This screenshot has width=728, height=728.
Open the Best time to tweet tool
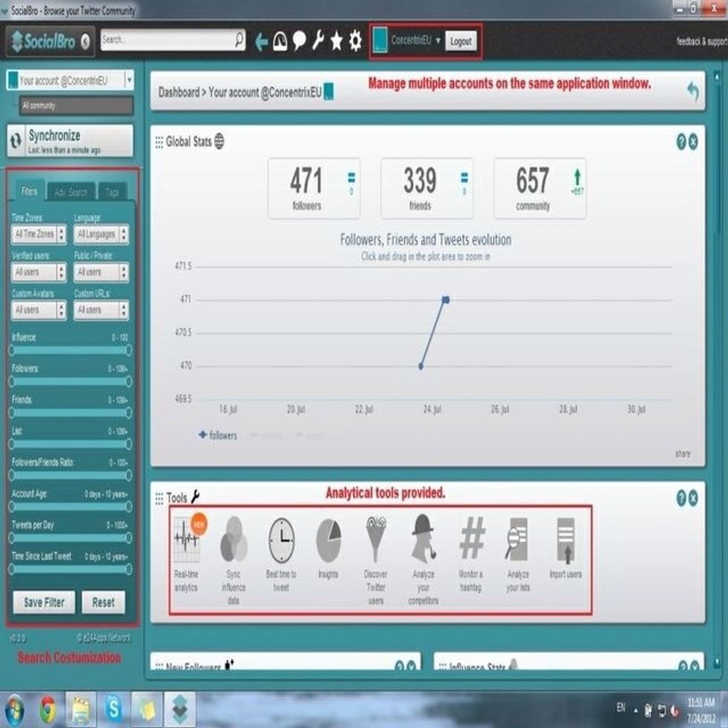click(x=282, y=541)
